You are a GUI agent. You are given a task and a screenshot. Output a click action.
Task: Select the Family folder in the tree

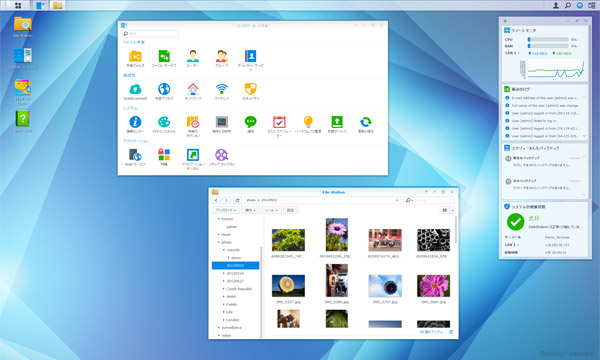232,305
